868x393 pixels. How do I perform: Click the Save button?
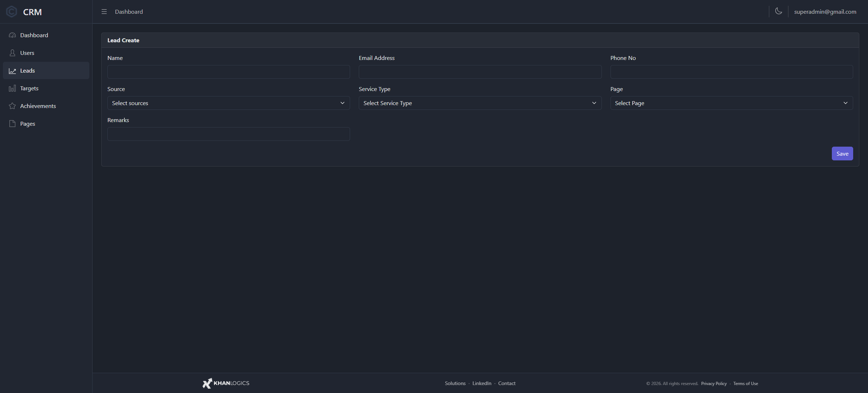842,154
